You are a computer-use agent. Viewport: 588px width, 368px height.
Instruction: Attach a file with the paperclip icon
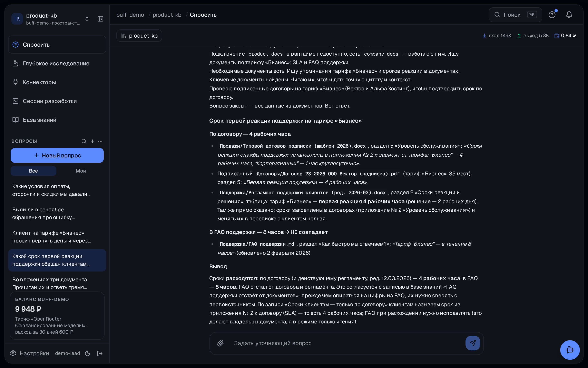(220, 343)
